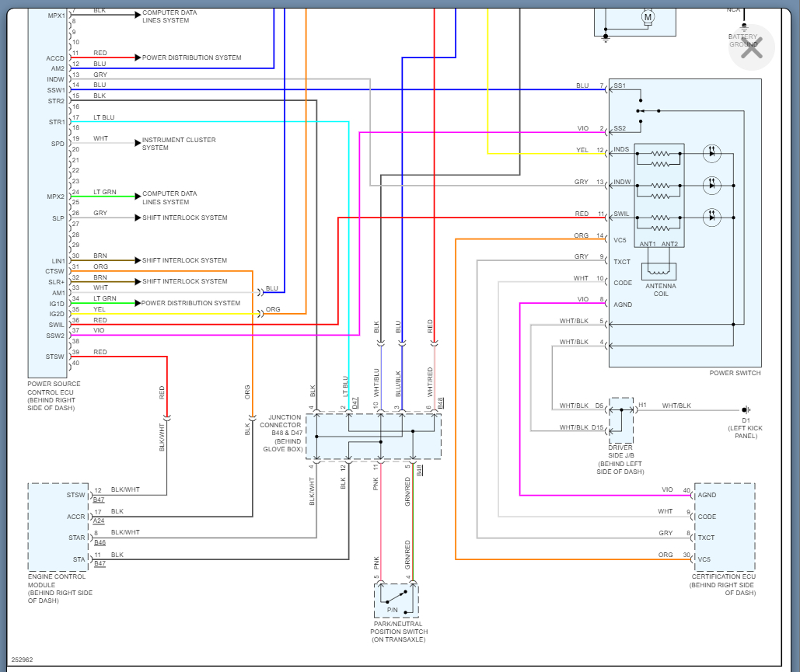Click the INDW indicator LED symbol
The height and width of the screenshot is (672, 800).
coord(711,186)
